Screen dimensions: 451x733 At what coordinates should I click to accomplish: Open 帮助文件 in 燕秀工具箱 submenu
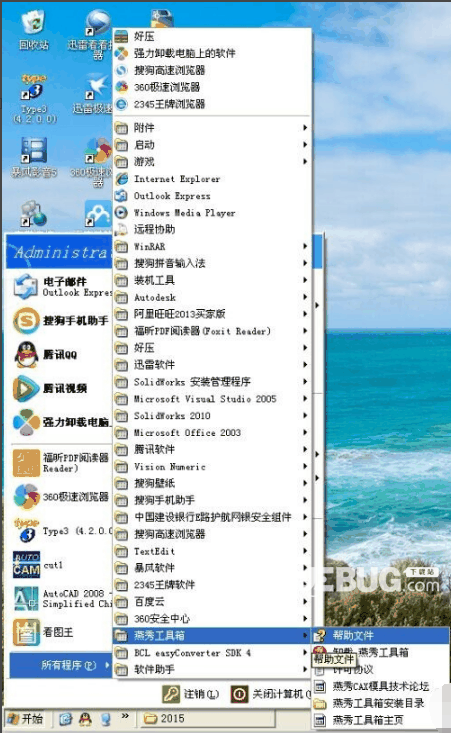coord(380,635)
